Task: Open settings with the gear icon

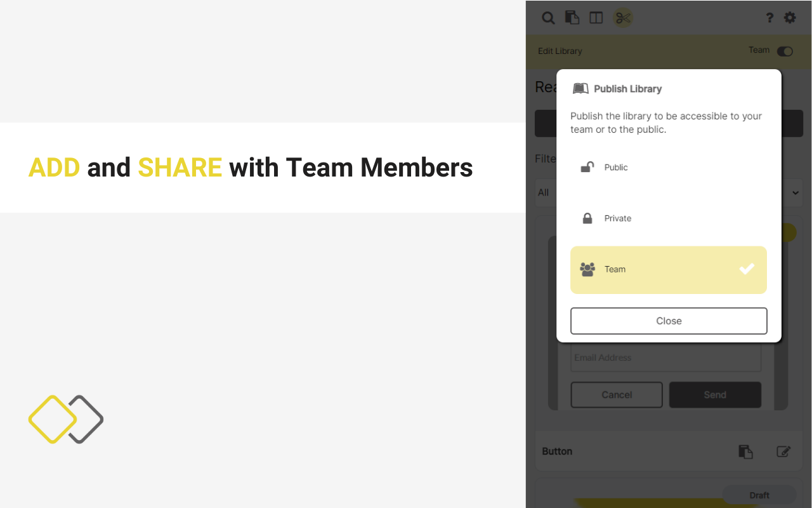Action: click(790, 18)
